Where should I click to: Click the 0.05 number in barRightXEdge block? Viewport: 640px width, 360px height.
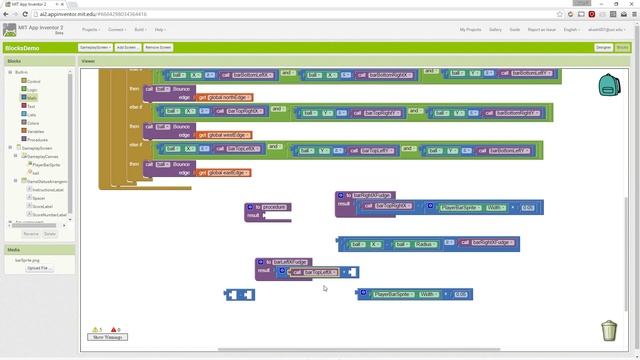tap(527, 208)
